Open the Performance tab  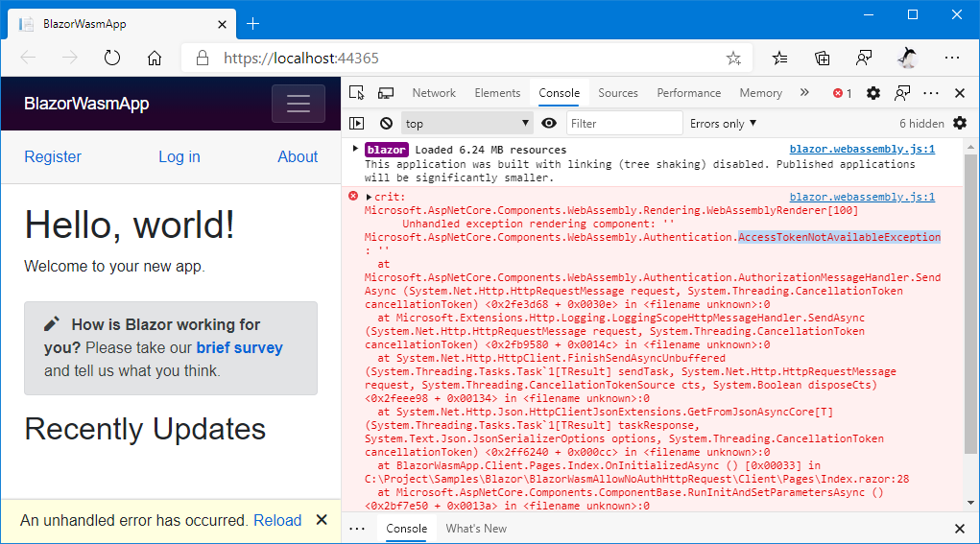pyautogui.click(x=689, y=93)
